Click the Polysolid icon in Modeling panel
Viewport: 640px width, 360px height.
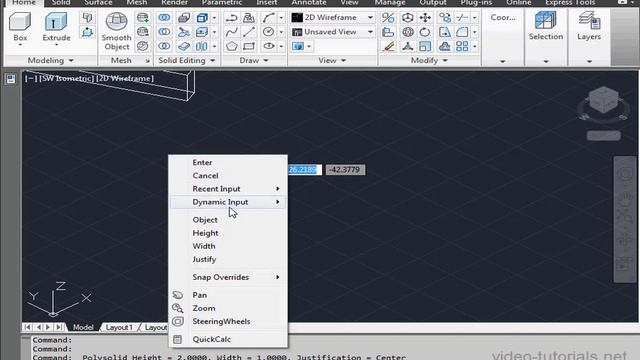point(87,18)
